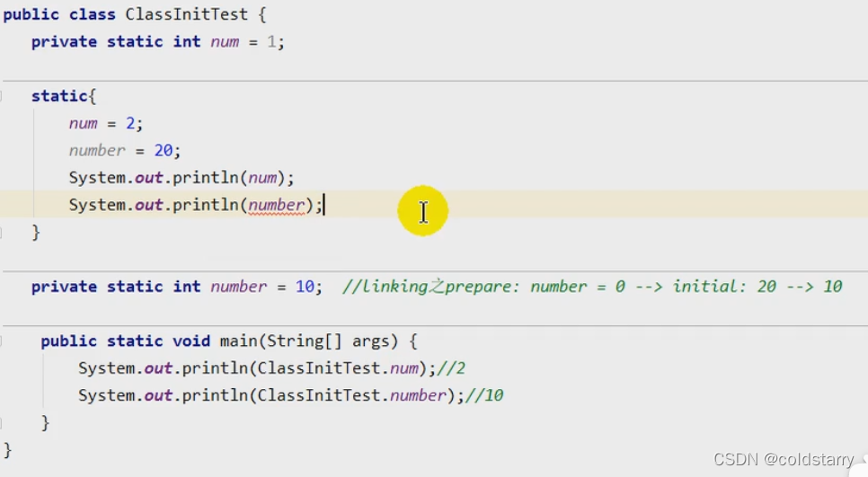
Task: Click 'initial: 20 --> 10' in the comment
Action: [757, 287]
